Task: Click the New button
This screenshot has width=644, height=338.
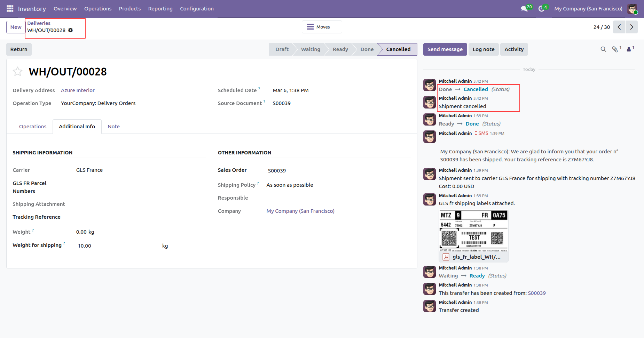Action: coord(16,27)
